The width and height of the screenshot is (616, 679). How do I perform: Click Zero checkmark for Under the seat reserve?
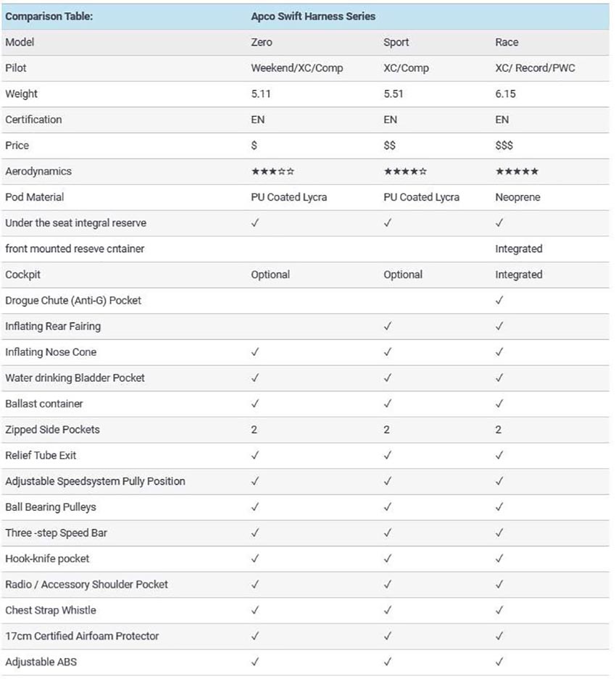point(255,222)
